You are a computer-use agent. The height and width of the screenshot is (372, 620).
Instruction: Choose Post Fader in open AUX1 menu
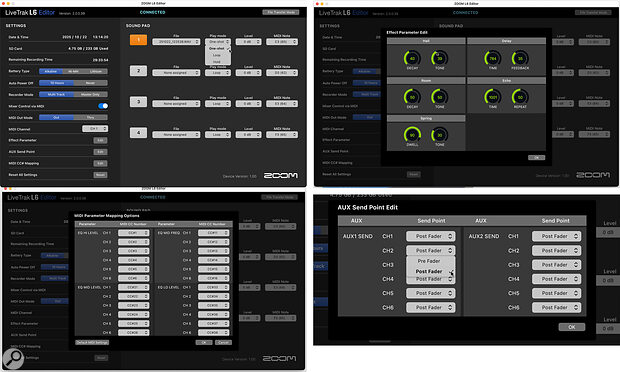[429, 272]
